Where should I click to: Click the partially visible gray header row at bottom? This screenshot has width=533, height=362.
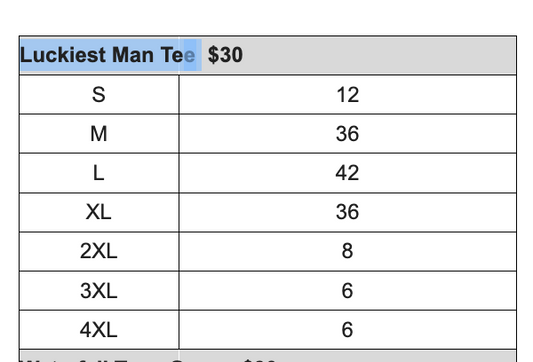click(268, 356)
